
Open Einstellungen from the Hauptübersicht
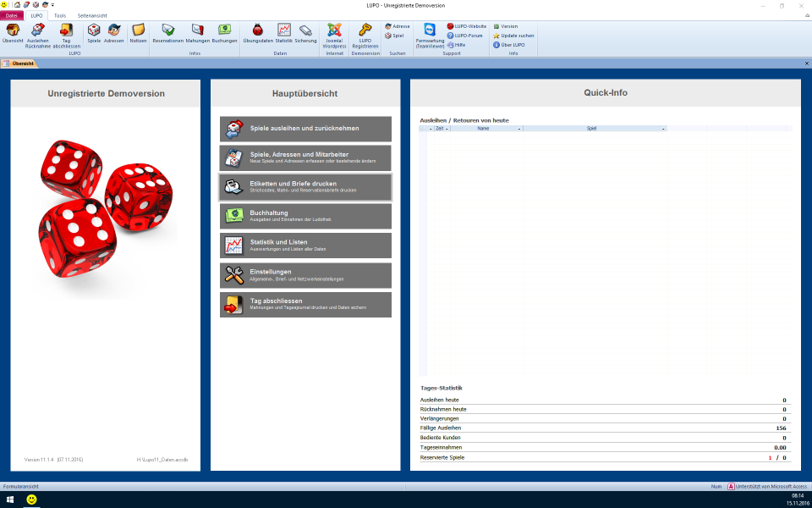pyautogui.click(x=305, y=275)
